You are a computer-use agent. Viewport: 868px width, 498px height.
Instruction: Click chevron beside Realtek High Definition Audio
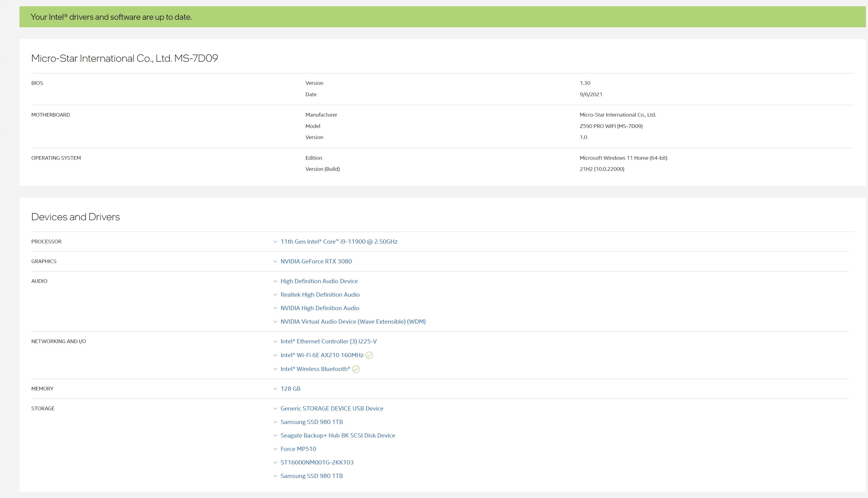(x=275, y=295)
